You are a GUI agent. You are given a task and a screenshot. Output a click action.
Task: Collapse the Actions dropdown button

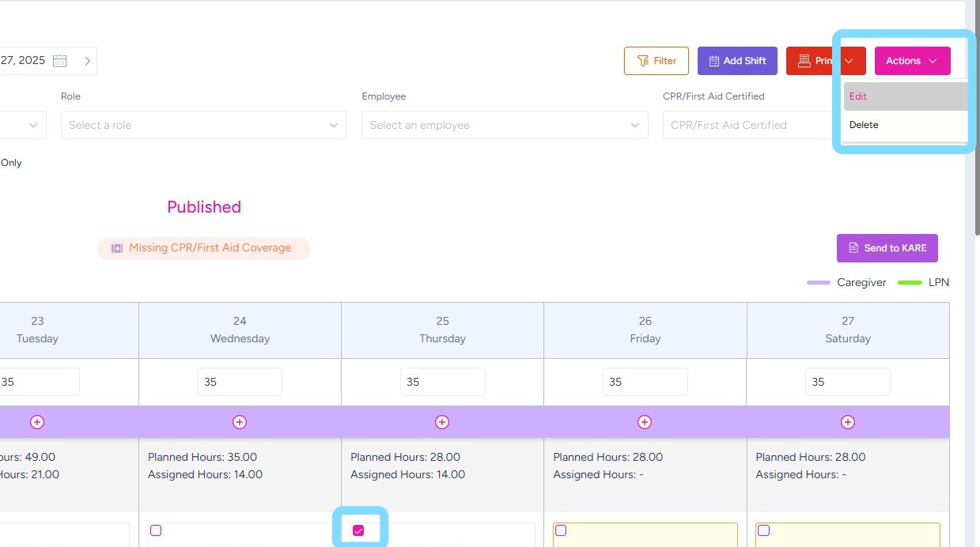912,61
